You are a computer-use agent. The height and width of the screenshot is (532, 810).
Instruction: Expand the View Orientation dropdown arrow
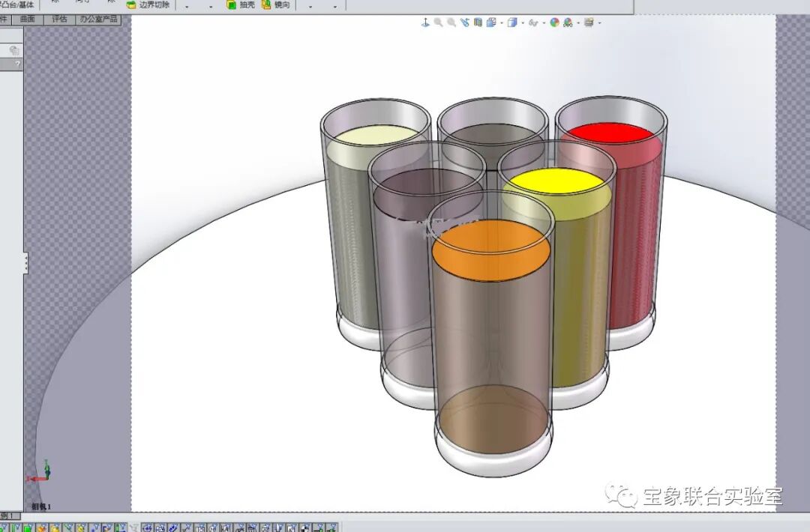502,23
